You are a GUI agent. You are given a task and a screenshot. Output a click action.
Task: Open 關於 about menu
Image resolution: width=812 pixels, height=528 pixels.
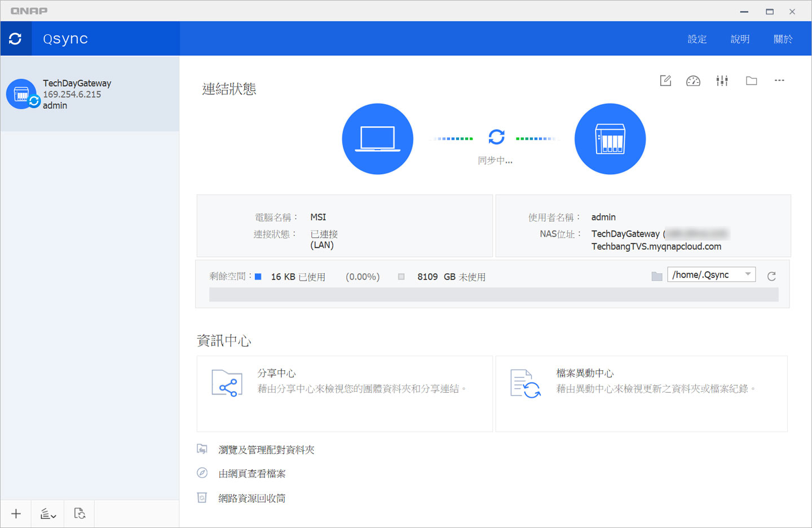click(783, 39)
